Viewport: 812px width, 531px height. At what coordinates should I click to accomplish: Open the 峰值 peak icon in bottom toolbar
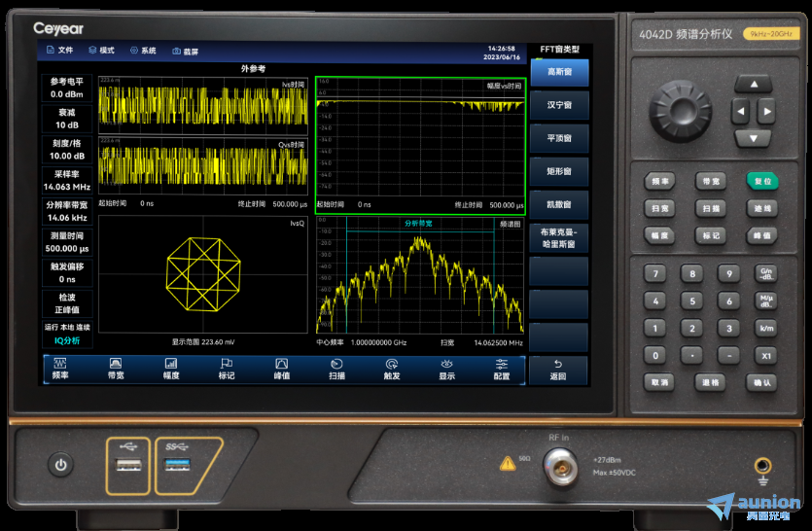pyautogui.click(x=282, y=369)
